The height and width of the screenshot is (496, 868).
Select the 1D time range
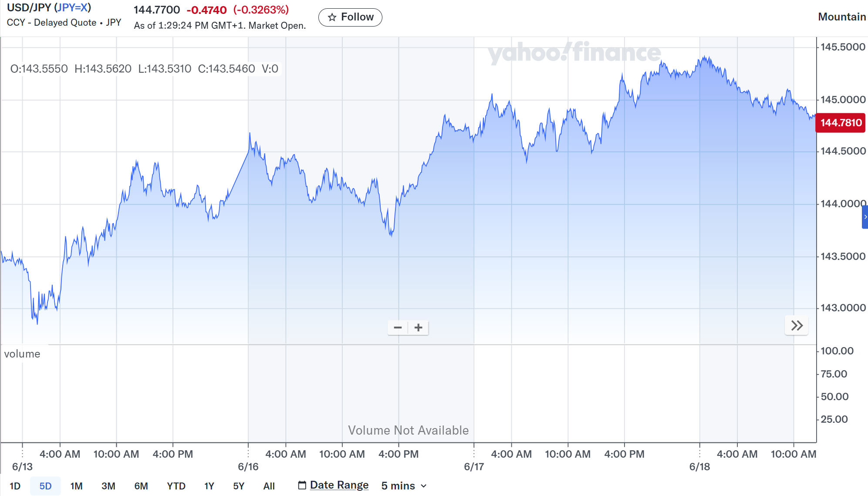tap(15, 486)
